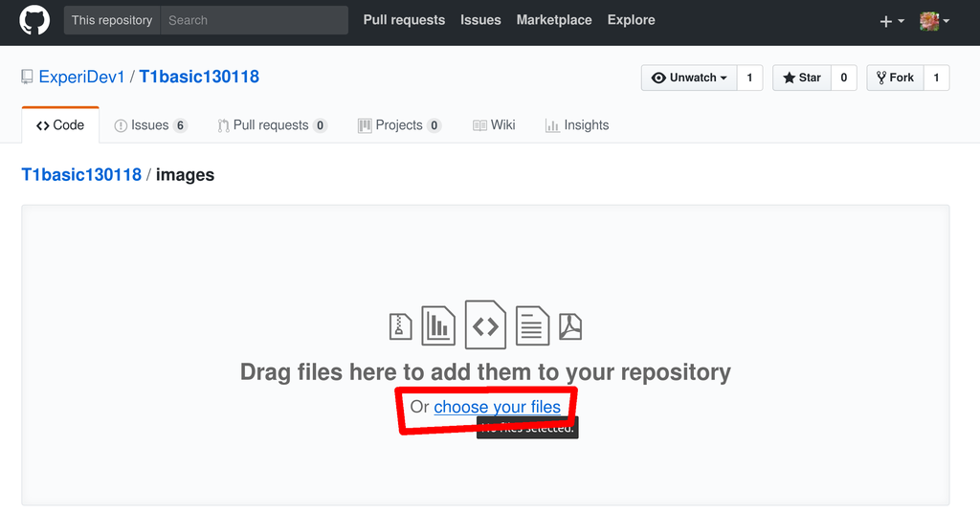Viewport: 980px width, 513px height.
Task: Switch to the Code tab
Action: pyautogui.click(x=60, y=125)
